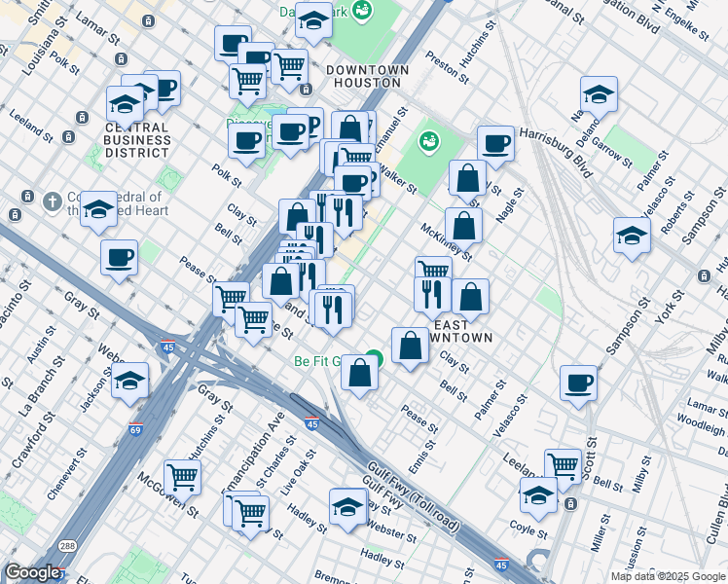Click the 'Velasco St' label below Palmer St
Image resolution: width=728 pixels, height=584 pixels.
(x=510, y=416)
